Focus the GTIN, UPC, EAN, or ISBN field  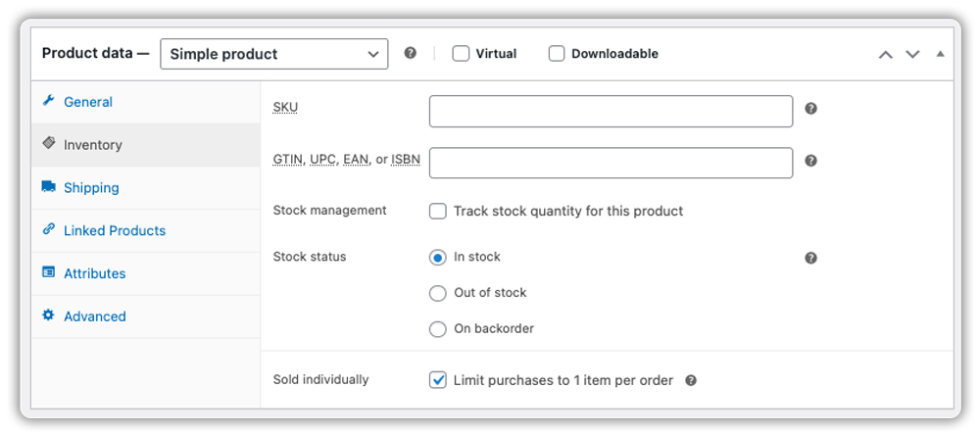(x=611, y=163)
